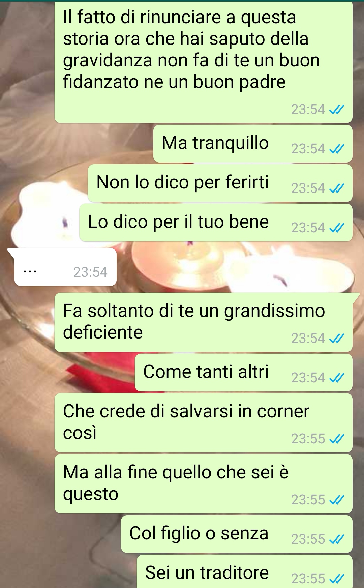
Task: Tap the double-check icon on 'Come tanti altri'
Action: click(336, 378)
